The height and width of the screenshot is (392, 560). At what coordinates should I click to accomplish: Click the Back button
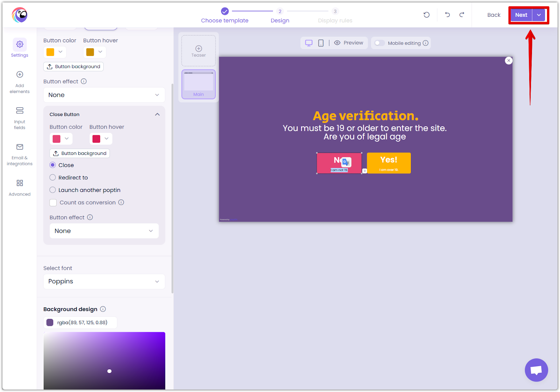[493, 15]
